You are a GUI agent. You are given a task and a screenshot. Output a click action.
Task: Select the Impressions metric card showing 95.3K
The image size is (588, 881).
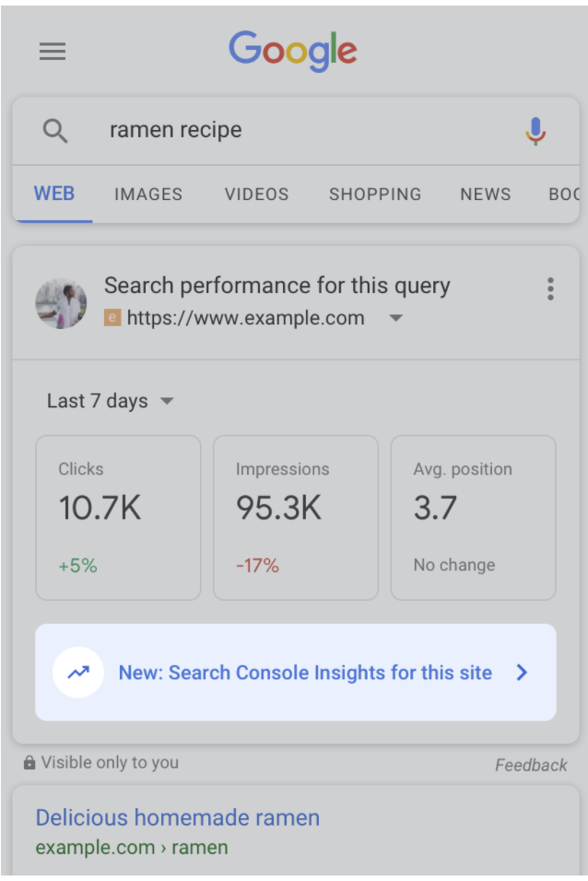coord(295,517)
